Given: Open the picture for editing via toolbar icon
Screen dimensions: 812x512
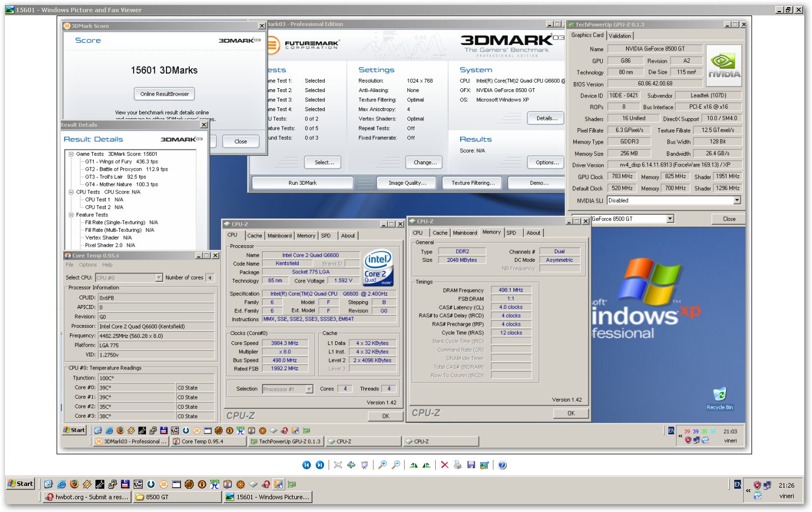Looking at the screenshot, I should point(485,465).
